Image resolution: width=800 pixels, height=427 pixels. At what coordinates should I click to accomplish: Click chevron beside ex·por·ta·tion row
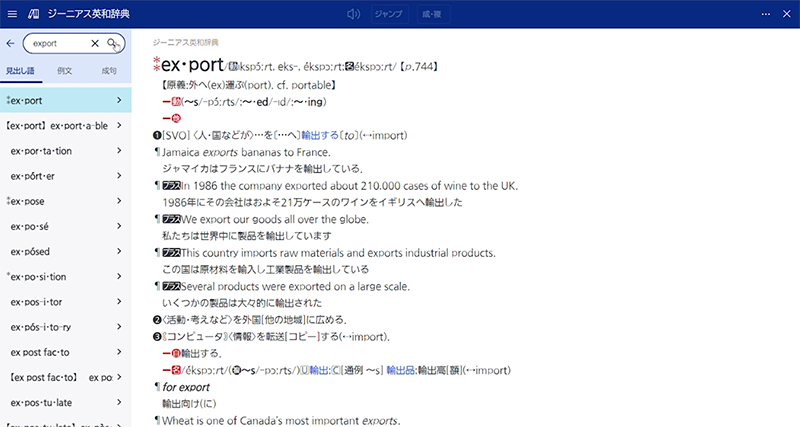119,150
